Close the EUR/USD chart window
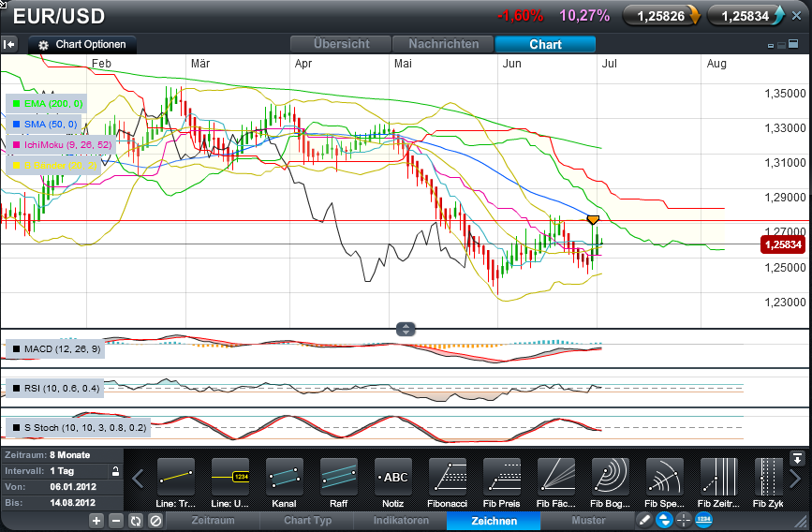Viewport: 812px width, 532px height. point(796,16)
